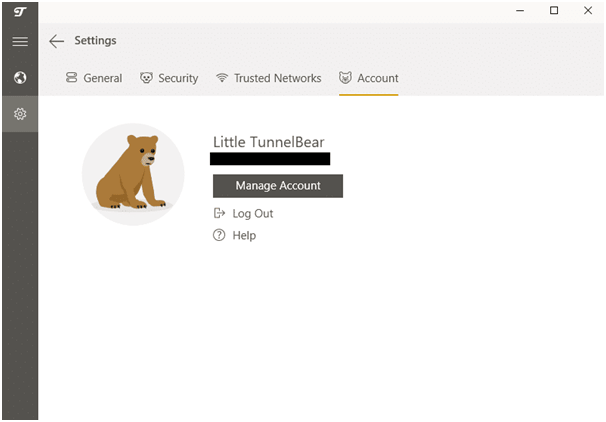Click the Account bear icon

point(345,78)
